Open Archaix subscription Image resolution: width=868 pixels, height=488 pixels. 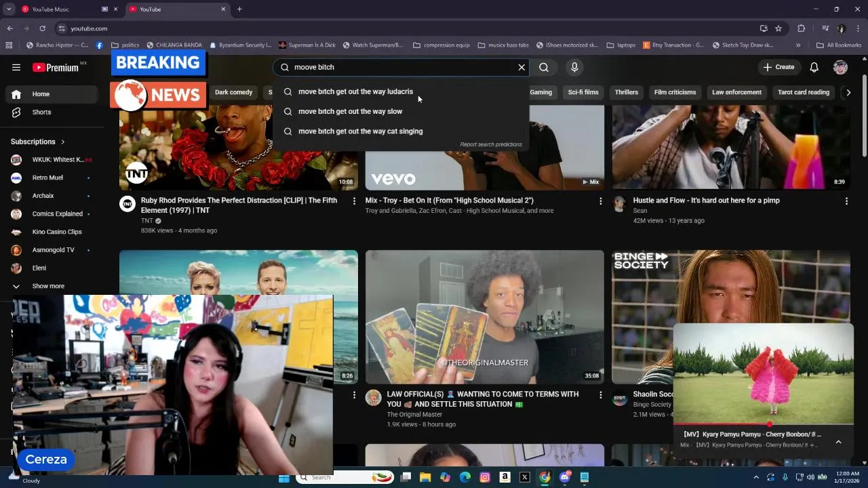(x=51, y=196)
